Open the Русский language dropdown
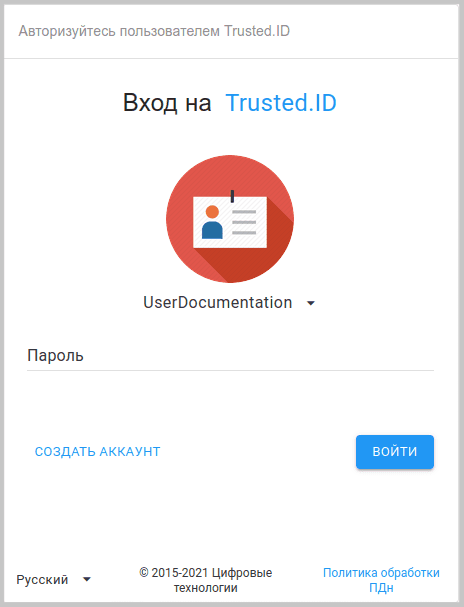 click(x=53, y=580)
